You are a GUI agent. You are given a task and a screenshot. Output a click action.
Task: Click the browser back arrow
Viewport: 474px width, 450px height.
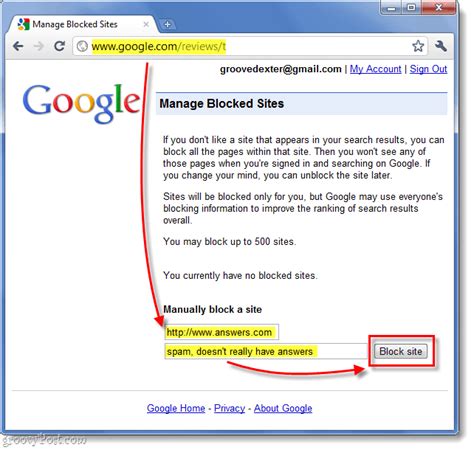18,46
